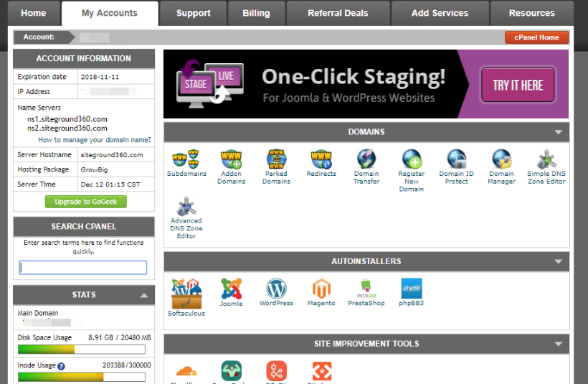
Task: Click server time 'Dec 12 01:15 CST'
Action: coord(110,184)
